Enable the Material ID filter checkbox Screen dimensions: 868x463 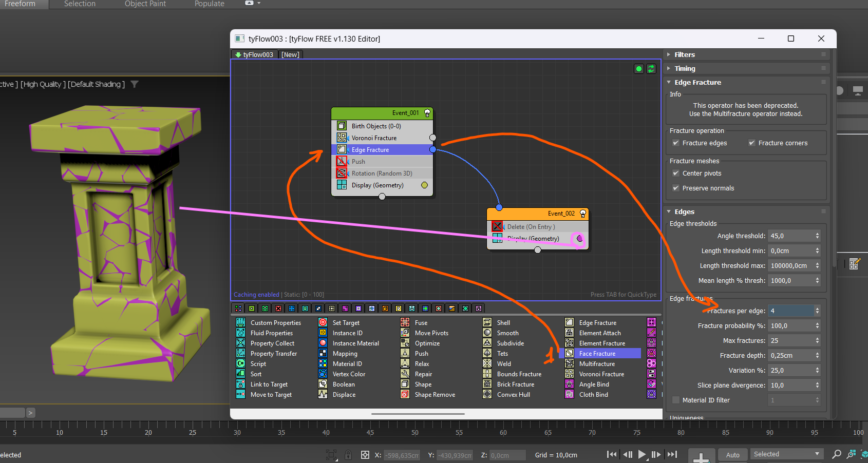676,400
